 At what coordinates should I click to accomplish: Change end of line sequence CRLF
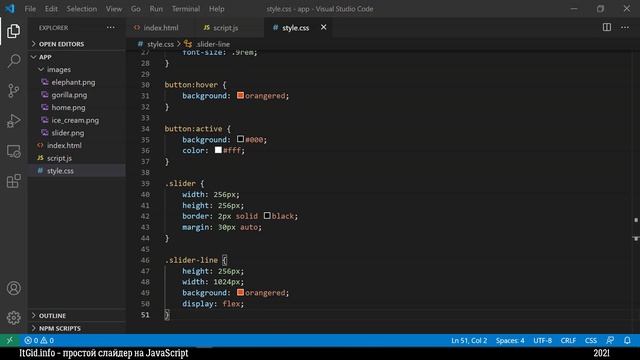point(568,340)
